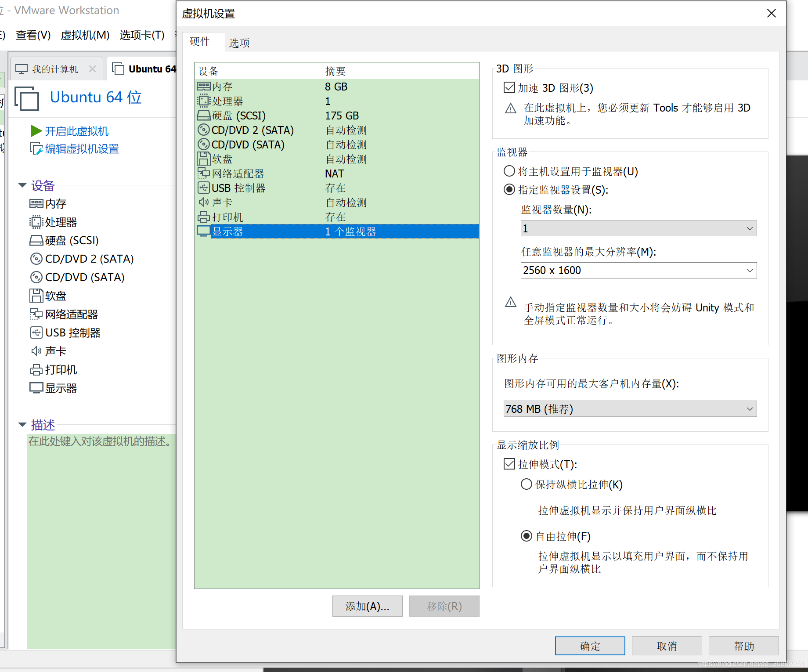
Task: Click the '1 个监视器' summary in the selected row
Action: (350, 231)
